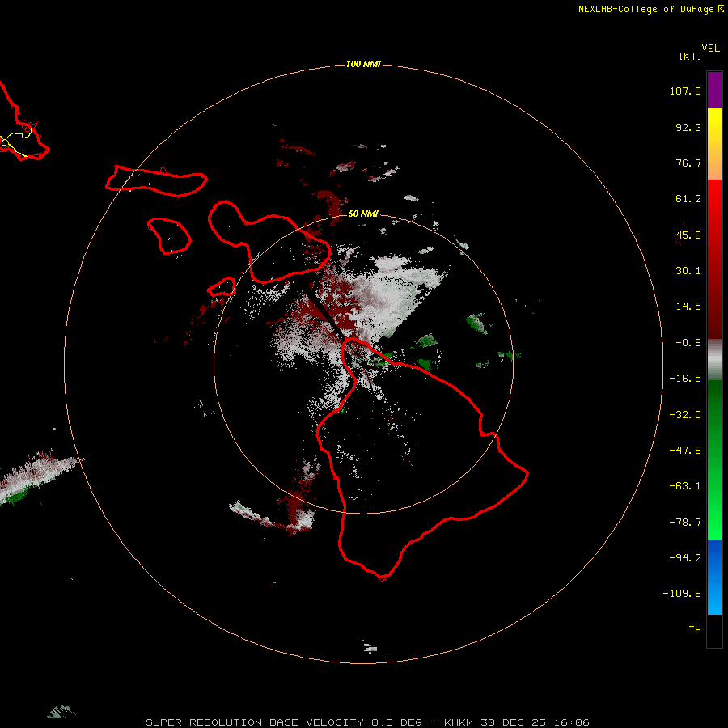Click inside the Kahoolawe island outline
Viewport: 728px width, 728px height.
pos(222,287)
